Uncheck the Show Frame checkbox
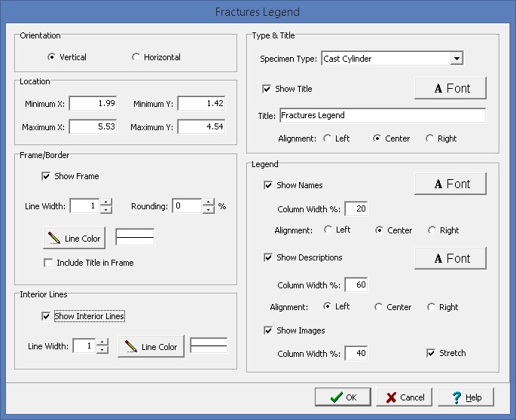 coord(47,176)
